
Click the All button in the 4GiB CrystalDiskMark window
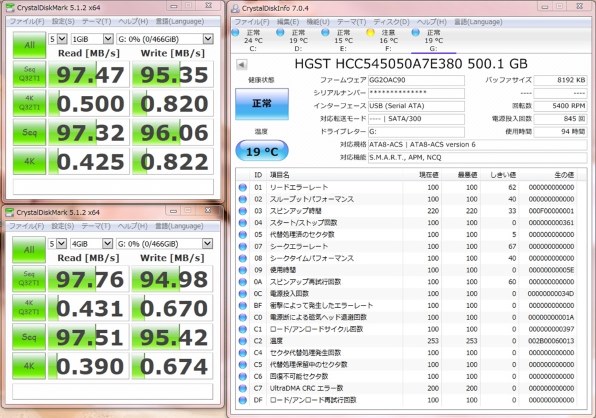[x=29, y=250]
